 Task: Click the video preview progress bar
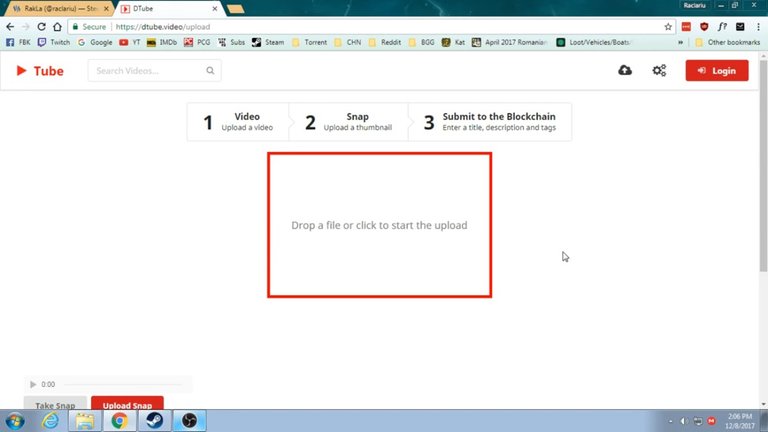point(123,384)
